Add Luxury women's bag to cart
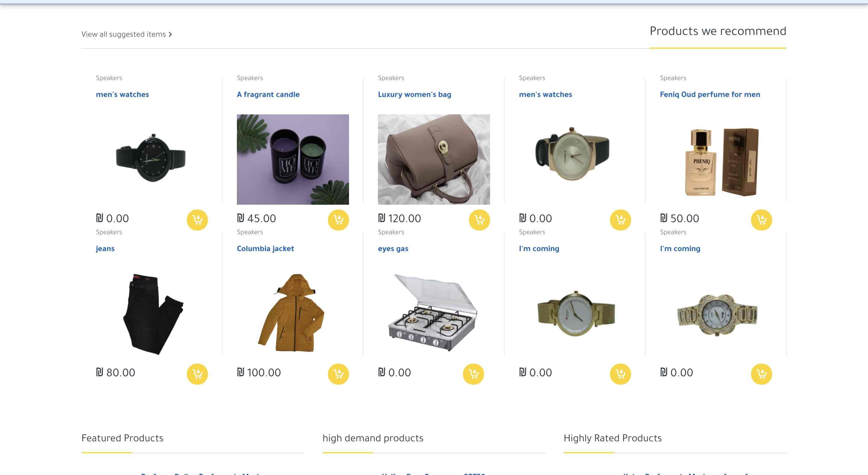 (479, 220)
